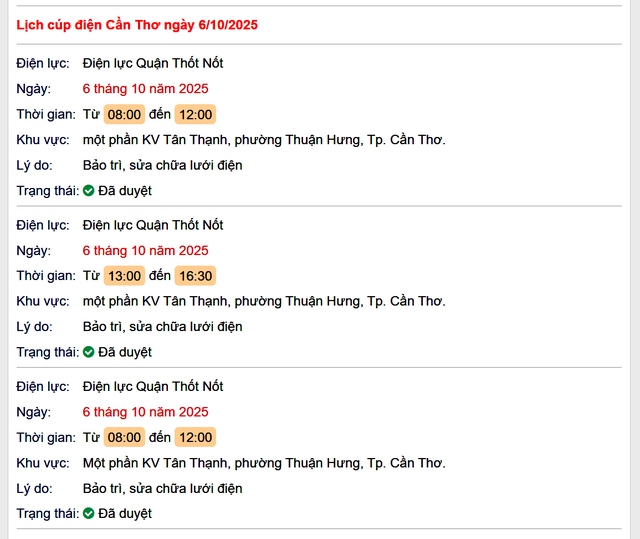The width and height of the screenshot is (640, 539).
Task: Click the green approved checkmark in first entry
Action: point(88,190)
